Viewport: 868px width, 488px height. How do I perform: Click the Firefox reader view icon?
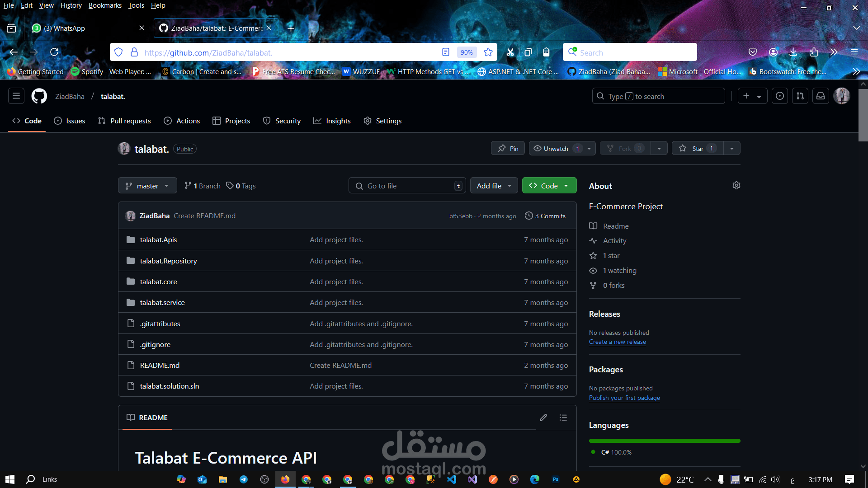click(446, 52)
